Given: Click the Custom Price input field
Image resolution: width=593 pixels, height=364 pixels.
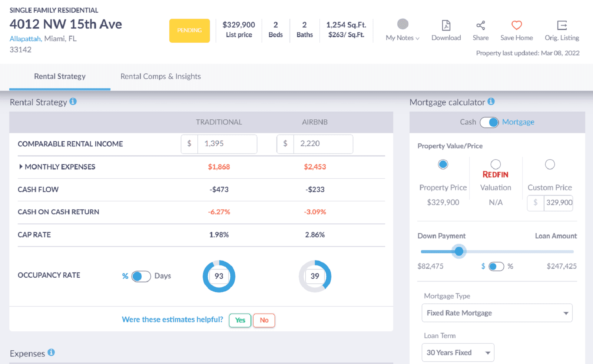Looking at the screenshot, I should 558,203.
